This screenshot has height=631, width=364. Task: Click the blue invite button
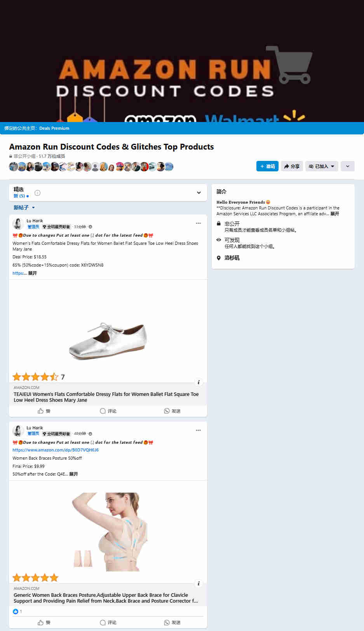pyautogui.click(x=267, y=166)
